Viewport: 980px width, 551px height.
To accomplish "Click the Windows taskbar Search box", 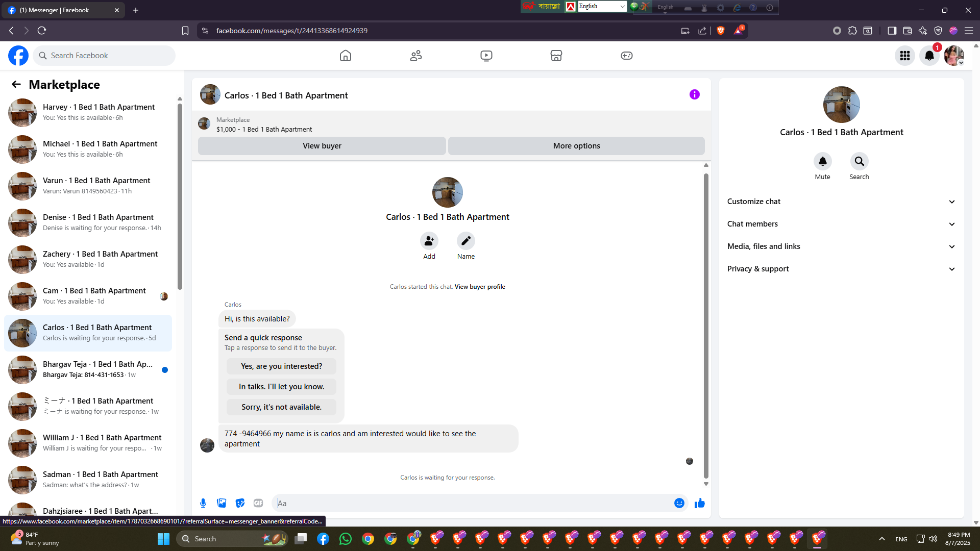I will (232, 539).
